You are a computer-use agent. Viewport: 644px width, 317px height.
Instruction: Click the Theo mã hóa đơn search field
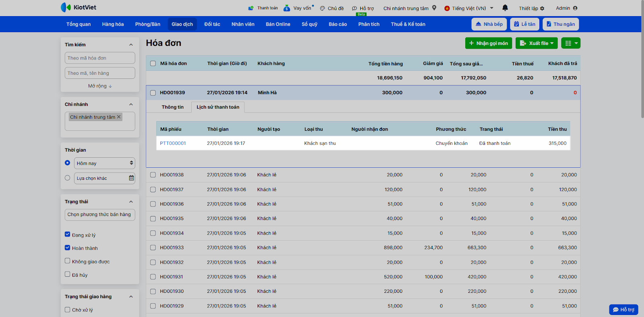pos(100,58)
